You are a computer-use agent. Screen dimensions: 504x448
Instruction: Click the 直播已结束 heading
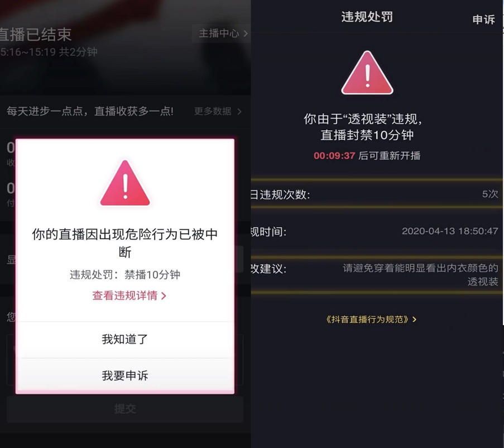coord(35,35)
